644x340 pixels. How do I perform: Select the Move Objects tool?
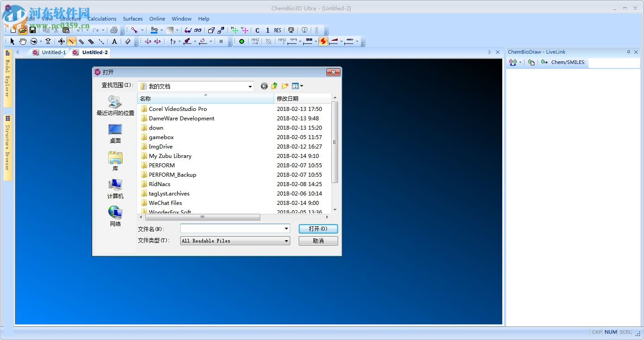point(62,42)
